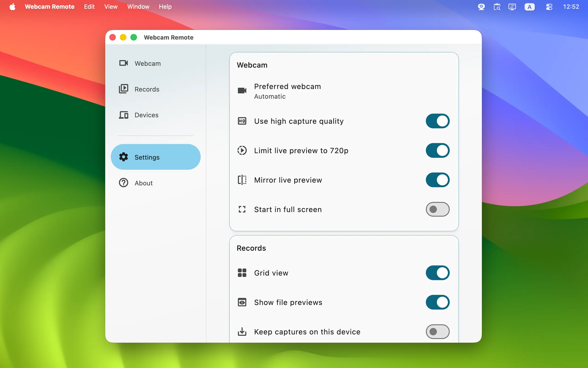Viewport: 588px width, 368px height.
Task: Click the 12:52 clock in menu bar
Action: pyautogui.click(x=571, y=7)
